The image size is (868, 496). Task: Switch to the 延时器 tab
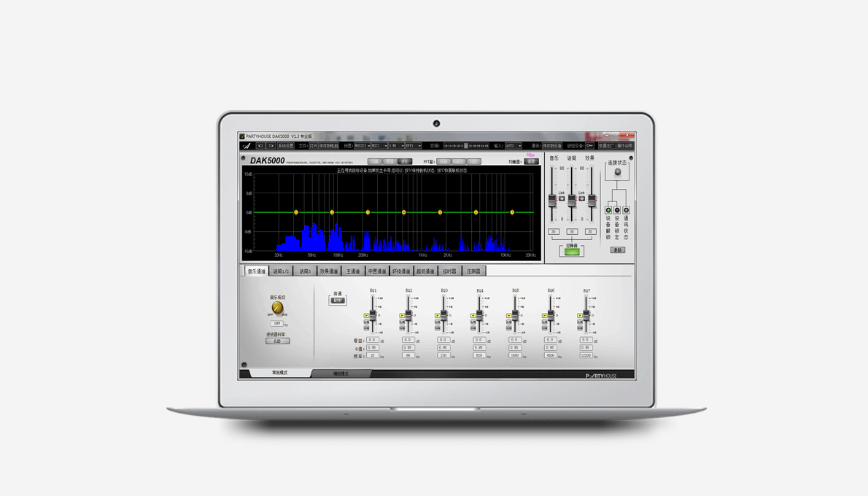tap(449, 271)
